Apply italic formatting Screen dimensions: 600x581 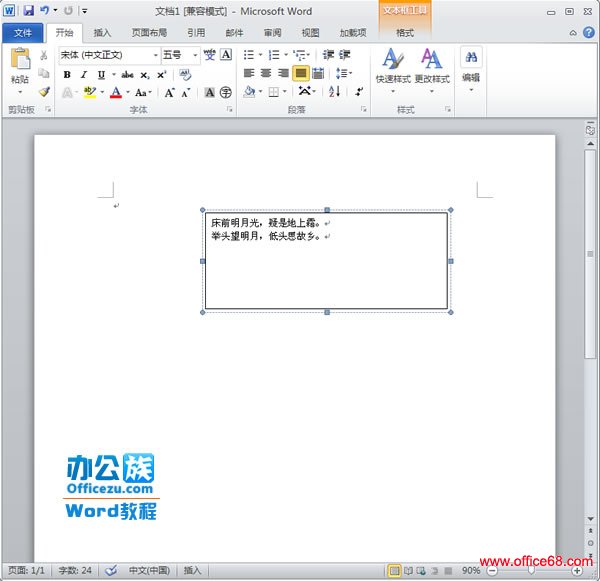(84, 74)
